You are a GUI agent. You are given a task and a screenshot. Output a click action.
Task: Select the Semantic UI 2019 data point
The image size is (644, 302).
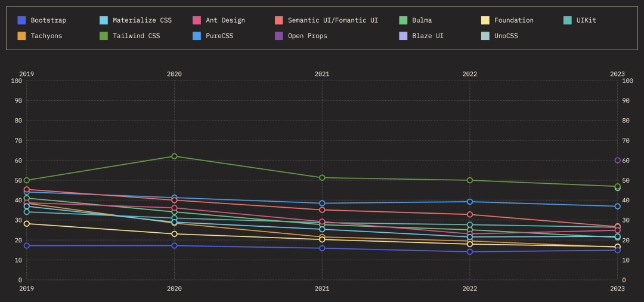pyautogui.click(x=27, y=190)
